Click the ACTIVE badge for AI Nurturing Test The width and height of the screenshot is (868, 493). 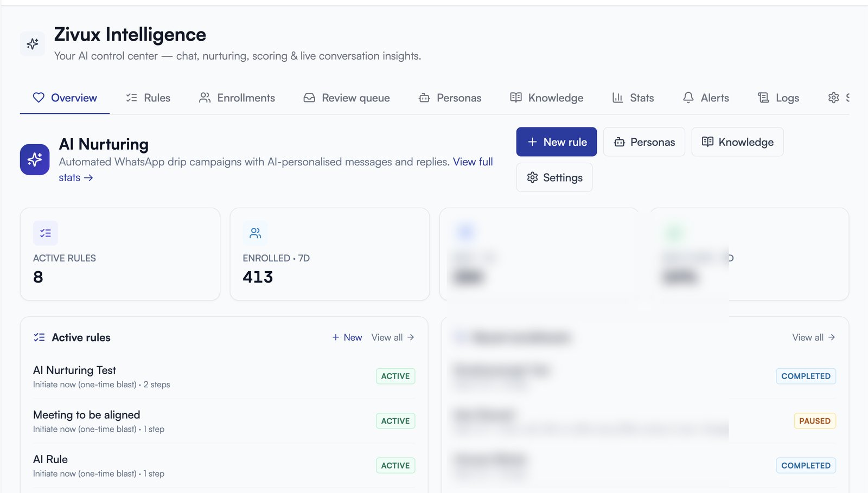coord(395,376)
